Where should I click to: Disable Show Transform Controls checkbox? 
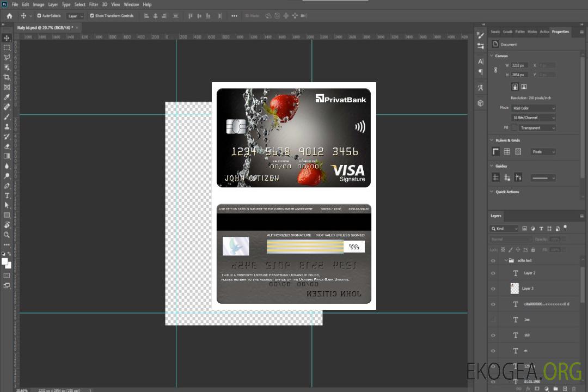click(x=92, y=16)
